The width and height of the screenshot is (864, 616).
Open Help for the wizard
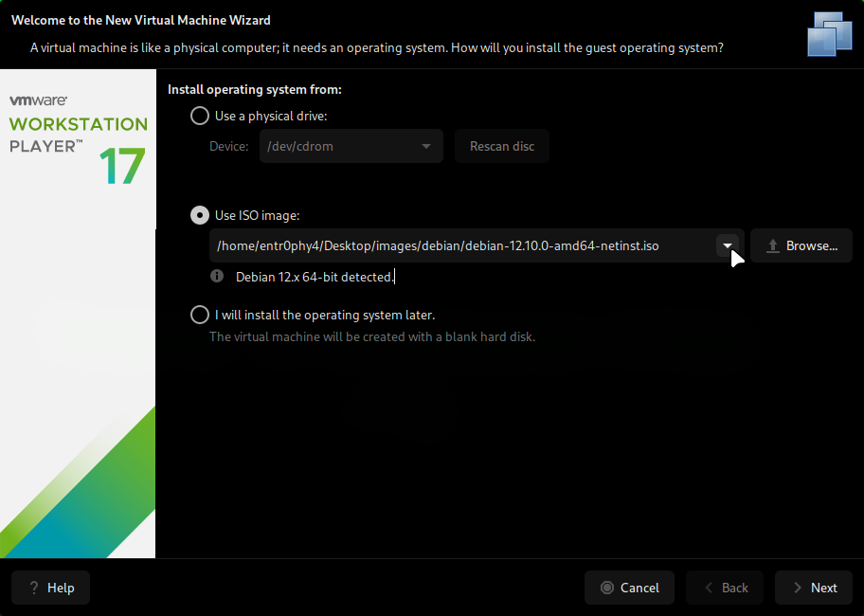pyautogui.click(x=50, y=588)
